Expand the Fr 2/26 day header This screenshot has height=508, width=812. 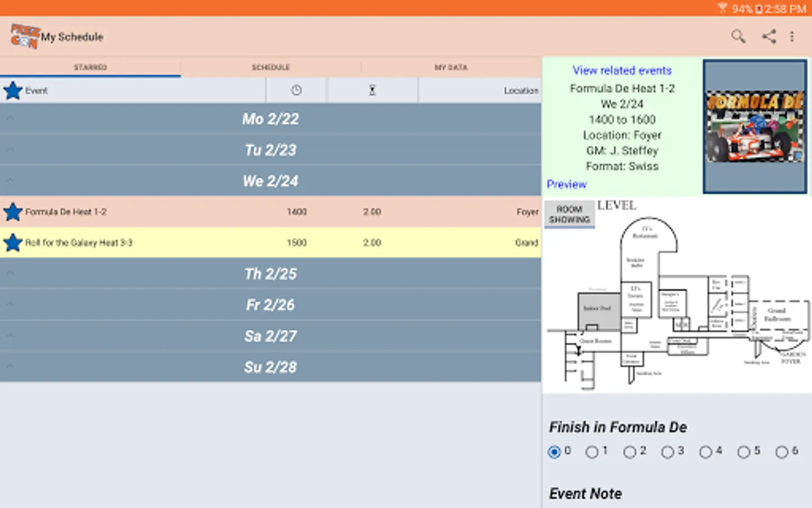(271, 305)
